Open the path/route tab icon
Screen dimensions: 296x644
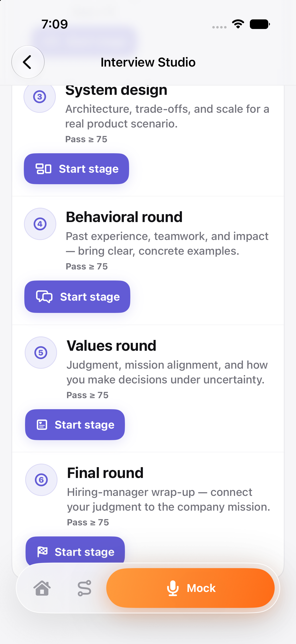click(x=84, y=588)
